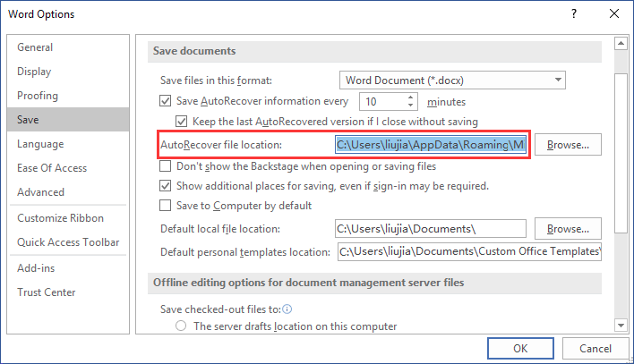The image size is (634, 364).
Task: Toggle Save AutoRecover information checkbox
Action: pyautogui.click(x=165, y=102)
